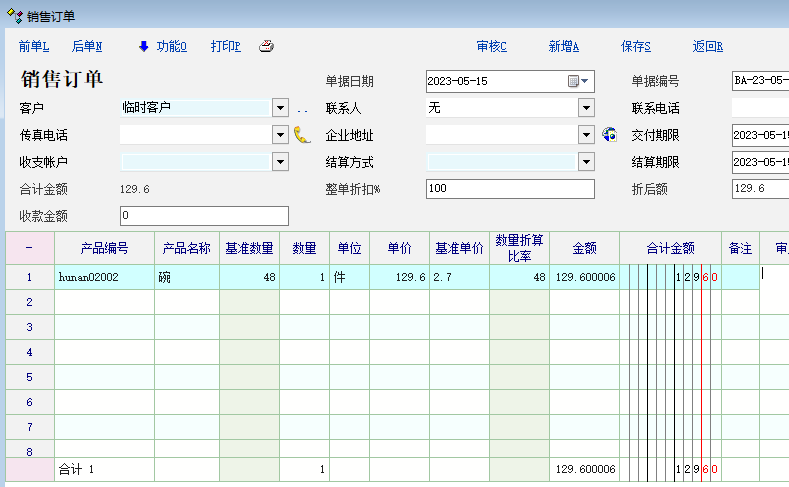Click the printer icon in the toolbar

coord(266,46)
